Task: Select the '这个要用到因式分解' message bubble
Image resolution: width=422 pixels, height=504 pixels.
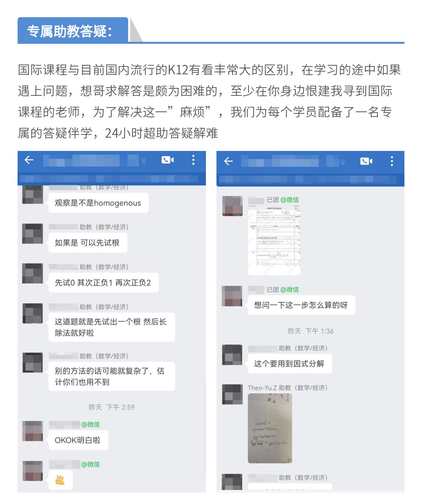Action: pos(290,364)
